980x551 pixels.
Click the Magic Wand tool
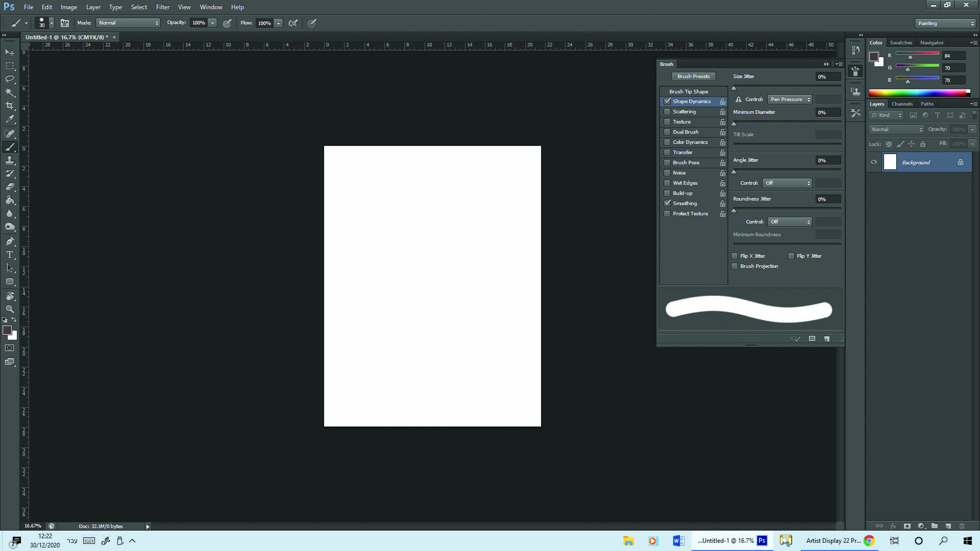pos(10,92)
